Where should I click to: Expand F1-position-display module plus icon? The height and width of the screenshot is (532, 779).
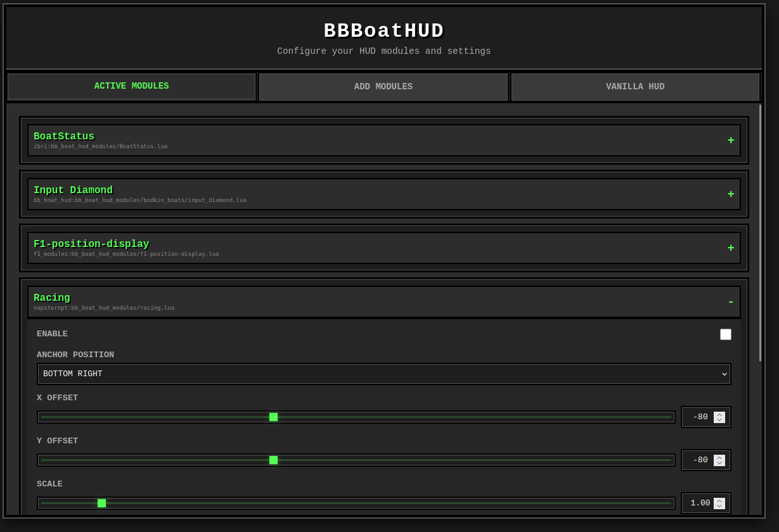coord(731,248)
